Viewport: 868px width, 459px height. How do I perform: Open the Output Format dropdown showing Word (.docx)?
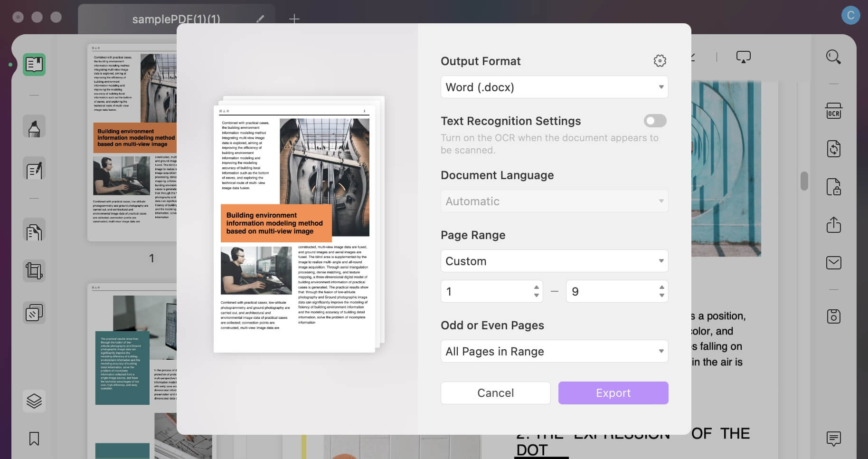point(554,87)
